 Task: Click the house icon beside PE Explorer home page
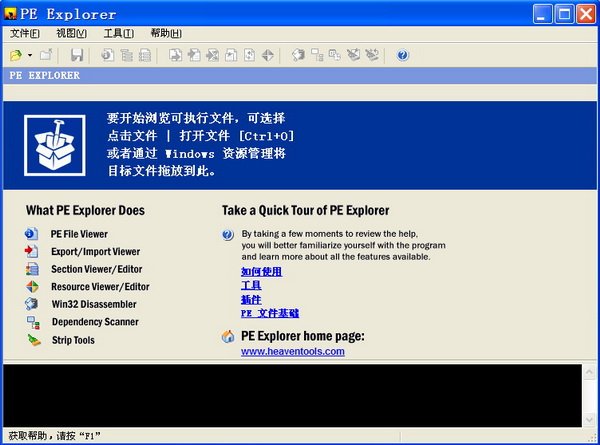coord(228,336)
